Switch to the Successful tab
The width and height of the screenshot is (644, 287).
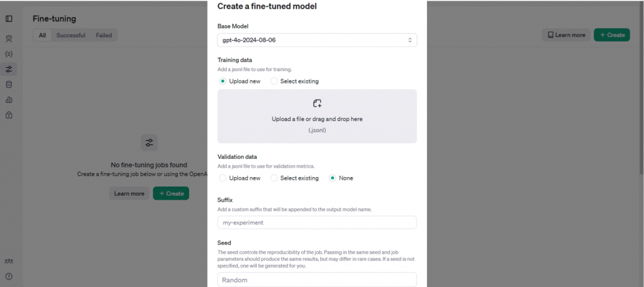point(70,35)
